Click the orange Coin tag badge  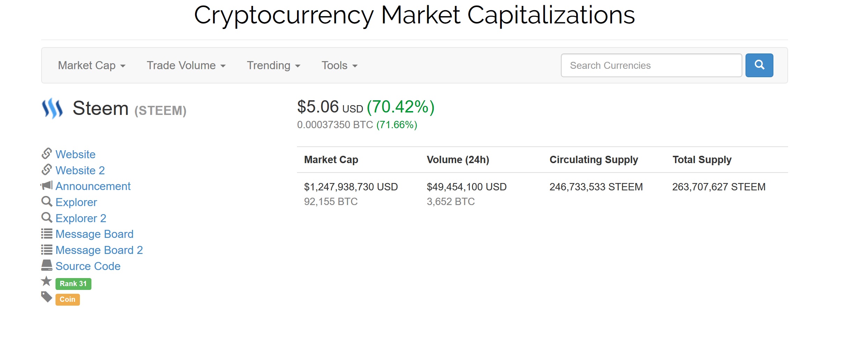pyautogui.click(x=67, y=299)
